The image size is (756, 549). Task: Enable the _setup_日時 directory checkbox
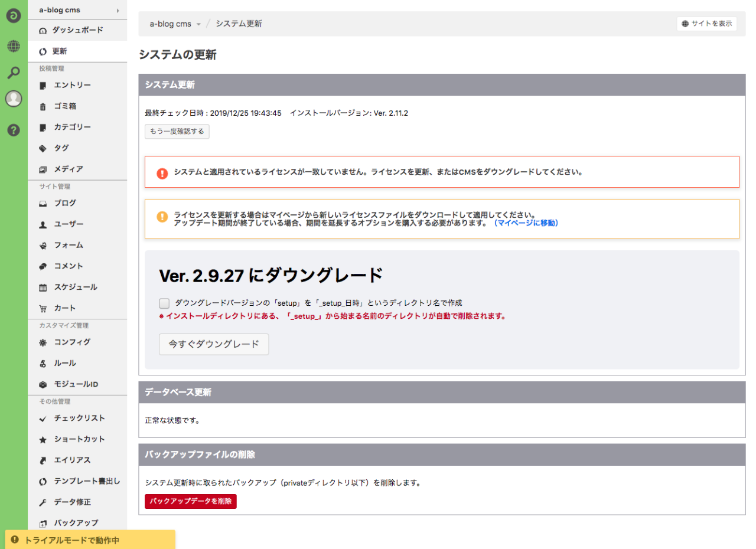(164, 303)
